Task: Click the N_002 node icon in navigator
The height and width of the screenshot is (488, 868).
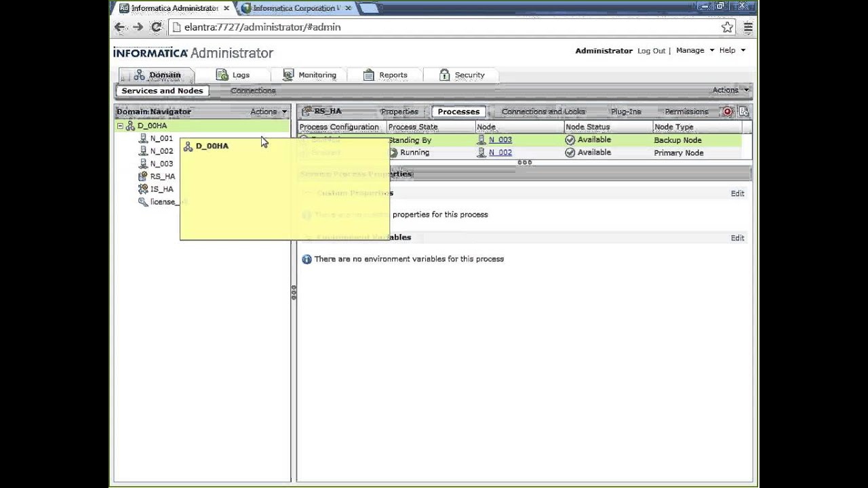Action: [x=143, y=151]
